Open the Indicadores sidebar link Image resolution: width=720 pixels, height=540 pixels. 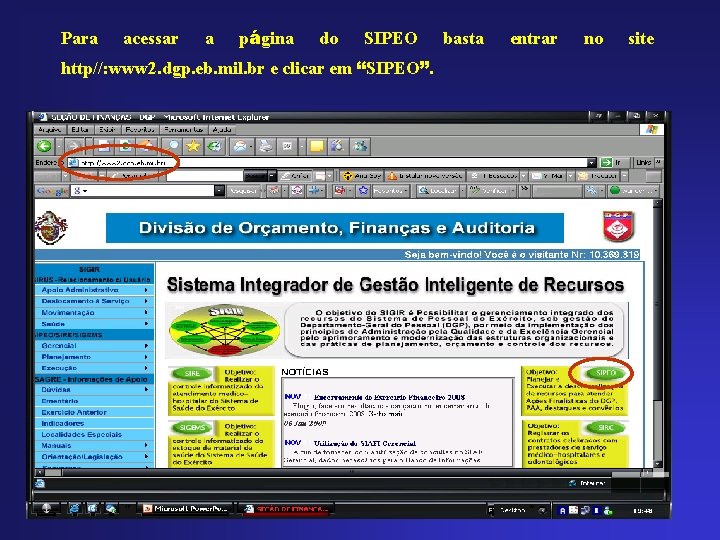point(62,423)
